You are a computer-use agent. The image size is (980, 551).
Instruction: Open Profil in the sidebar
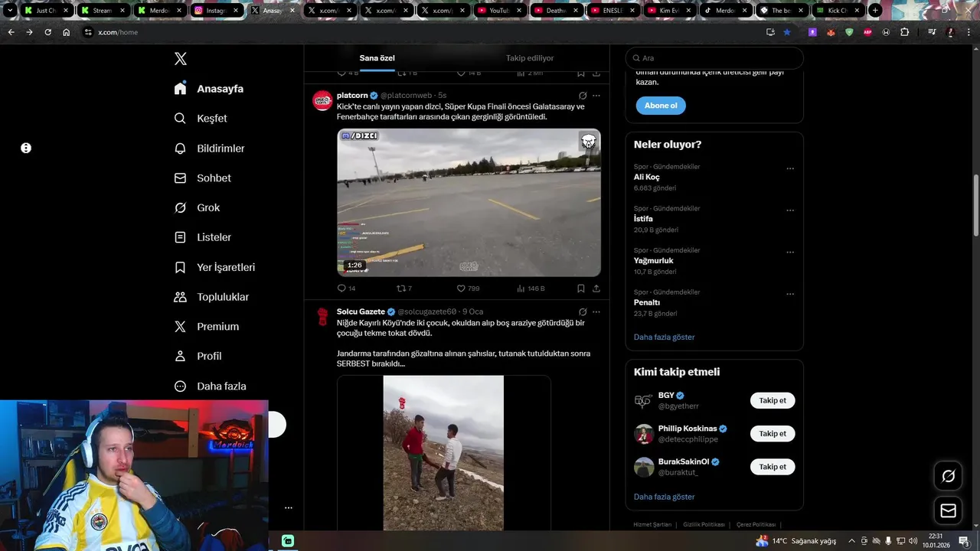click(x=198, y=356)
